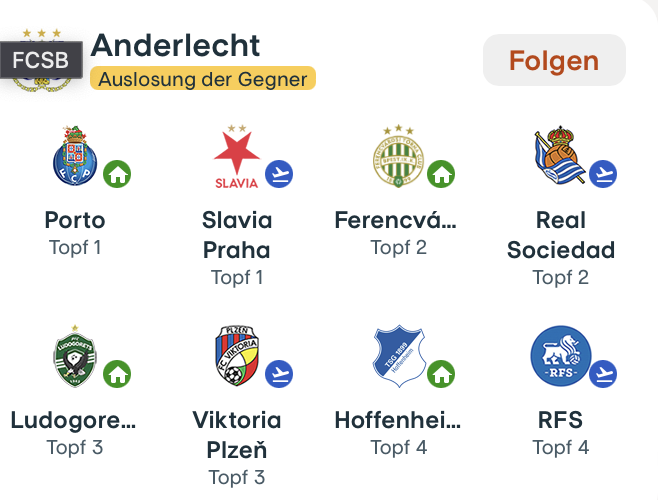Open the Viktoria Plzeň name link
This screenshot has height=500, width=658.
point(237,434)
